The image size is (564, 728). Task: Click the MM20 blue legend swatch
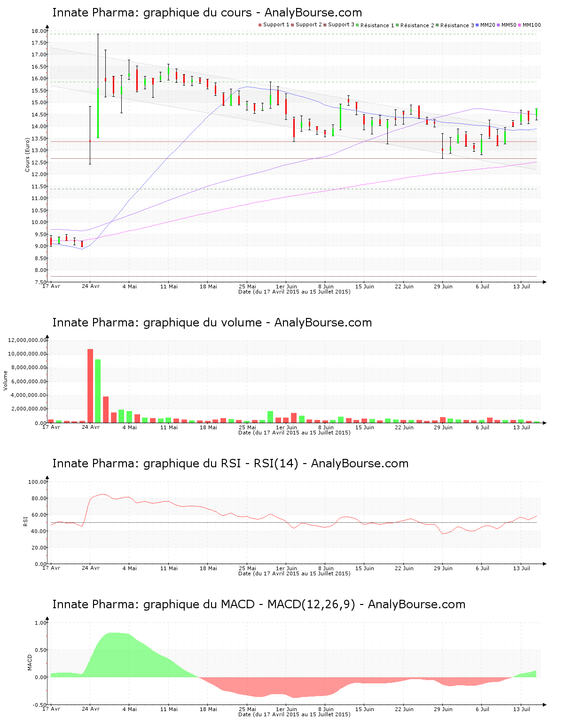click(478, 25)
